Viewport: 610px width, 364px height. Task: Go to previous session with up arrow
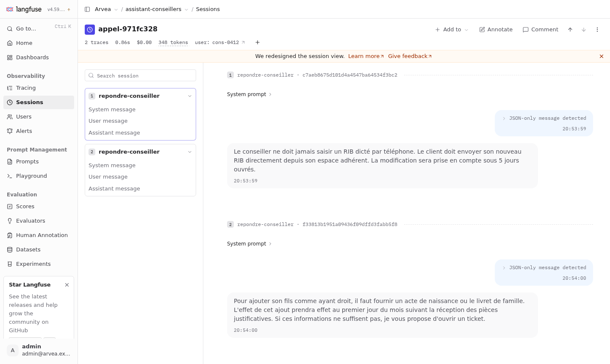click(570, 30)
